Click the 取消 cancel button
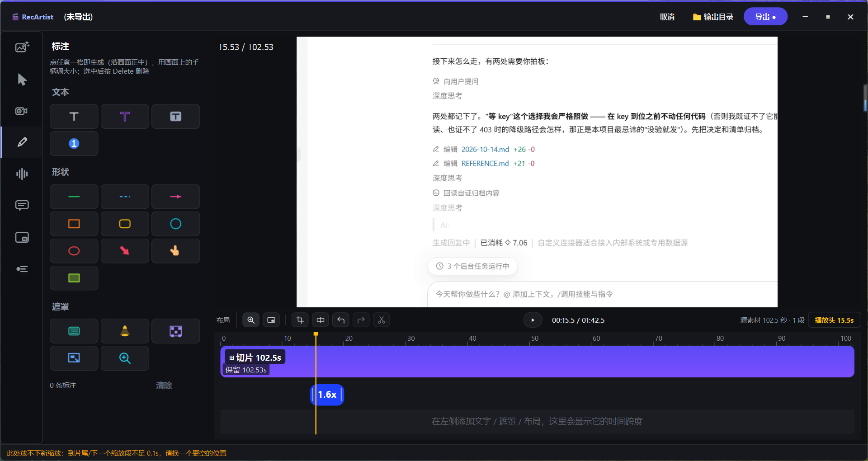Image resolution: width=868 pixels, height=461 pixels. [x=667, y=17]
